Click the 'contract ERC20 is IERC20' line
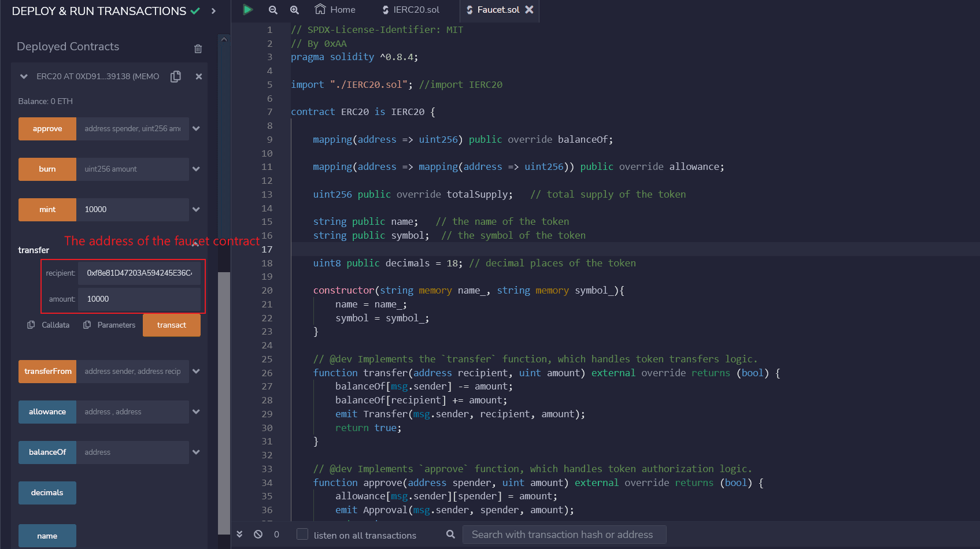Viewport: 980px width, 549px height. (x=363, y=112)
